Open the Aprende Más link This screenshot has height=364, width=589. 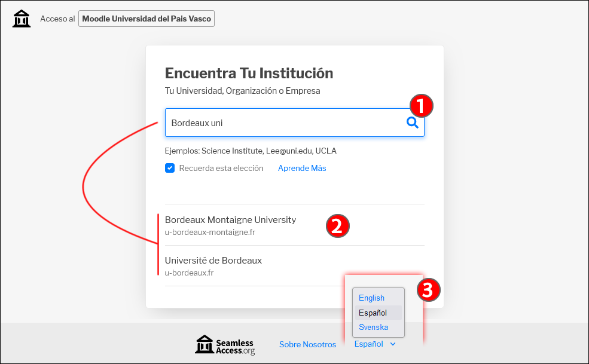302,169
